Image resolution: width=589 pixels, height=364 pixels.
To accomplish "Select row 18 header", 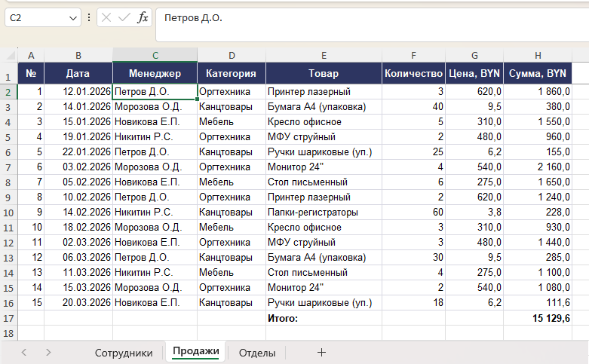I will click(x=8, y=333).
